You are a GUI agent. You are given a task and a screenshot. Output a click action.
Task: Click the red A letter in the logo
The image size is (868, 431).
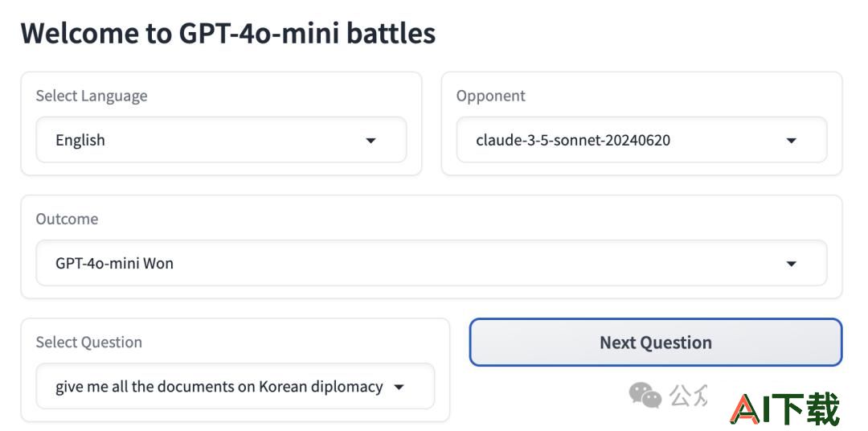745,409
